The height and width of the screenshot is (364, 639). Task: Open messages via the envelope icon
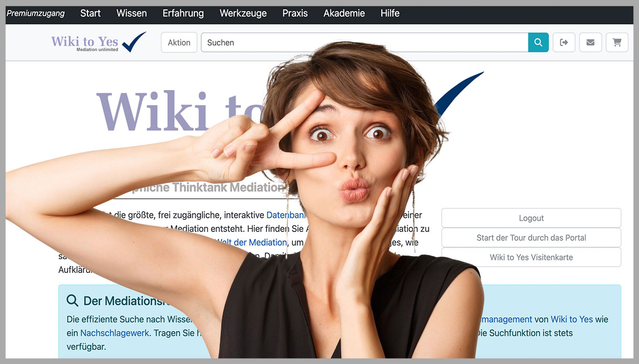[590, 42]
